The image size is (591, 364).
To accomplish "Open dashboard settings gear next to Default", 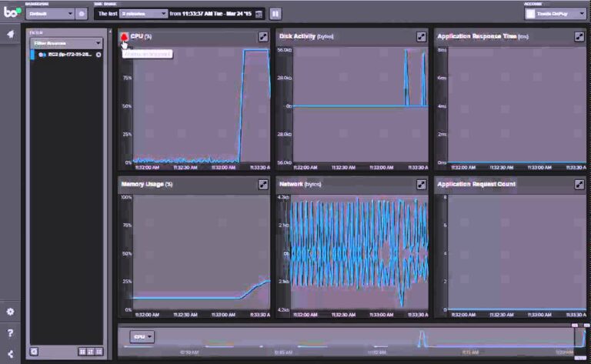I will click(81, 14).
